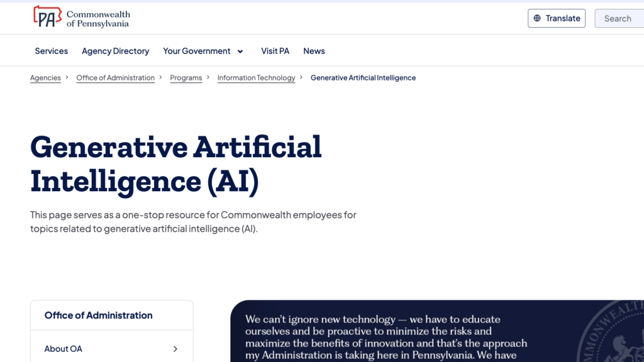This screenshot has height=362, width=644.
Task: Go to the News section
Action: [314, 51]
